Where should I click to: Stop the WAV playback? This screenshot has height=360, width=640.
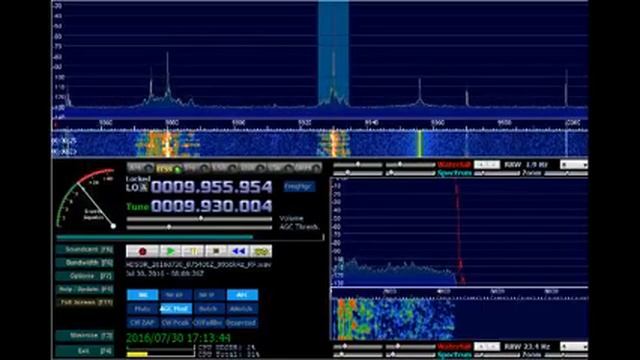tap(216, 251)
